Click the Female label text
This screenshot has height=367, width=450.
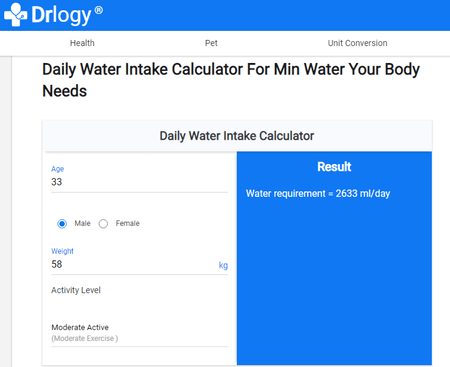[x=127, y=223]
